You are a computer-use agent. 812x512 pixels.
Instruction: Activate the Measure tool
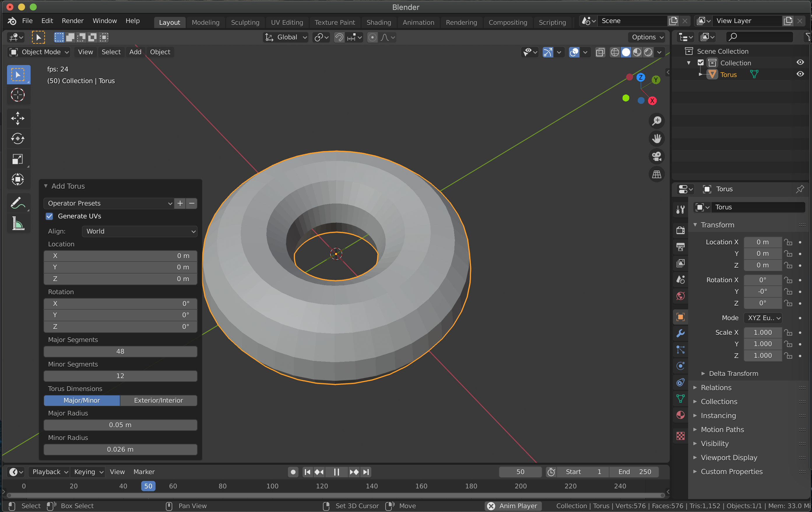coord(17,223)
